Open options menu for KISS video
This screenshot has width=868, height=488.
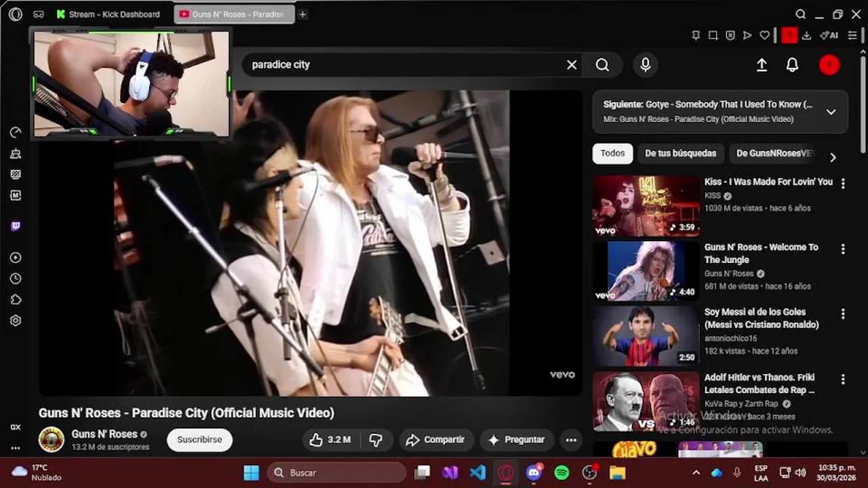843,183
